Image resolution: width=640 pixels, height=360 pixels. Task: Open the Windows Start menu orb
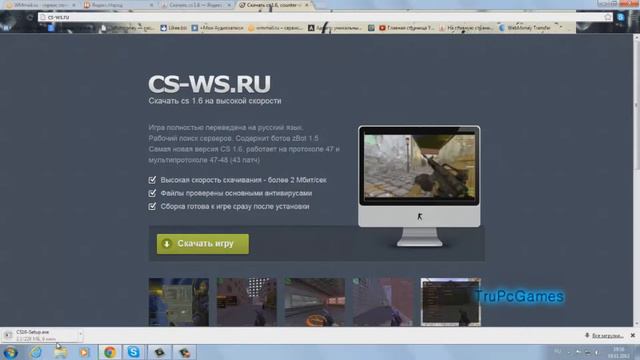[x=10, y=352]
